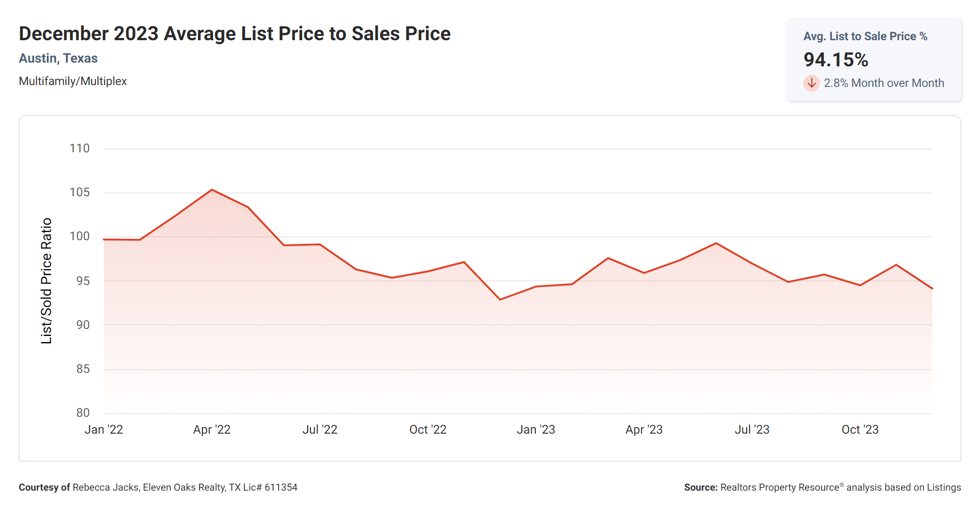This screenshot has height=514, width=980.
Task: Click the red down arrow trend icon
Action: point(812,83)
